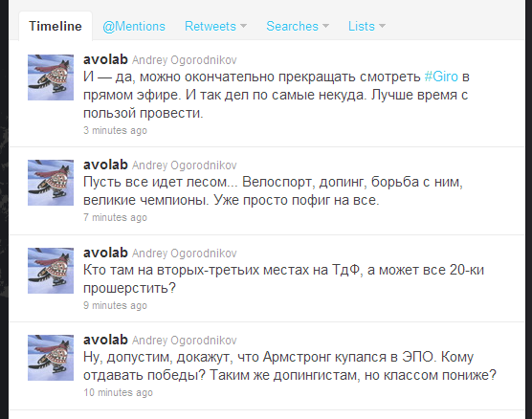Click avatar on the '10 minutes ago' tweet

point(51,358)
